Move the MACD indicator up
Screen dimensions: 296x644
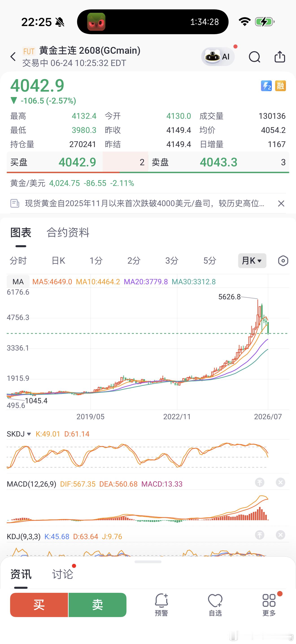tap(260, 482)
